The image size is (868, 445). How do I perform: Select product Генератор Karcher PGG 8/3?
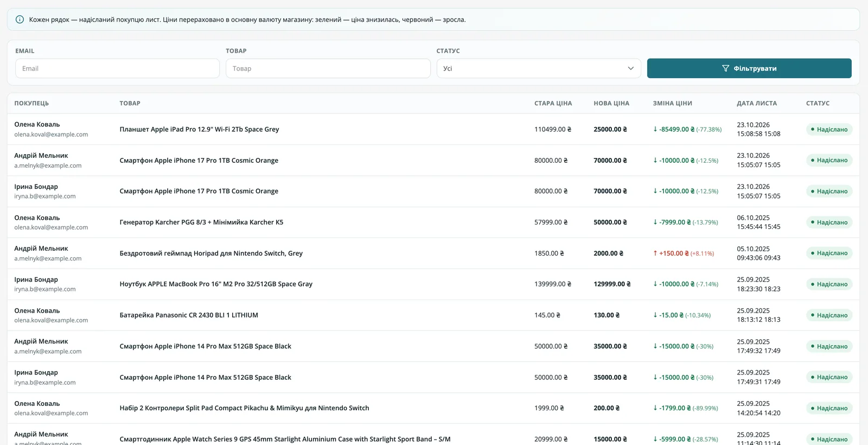201,222
